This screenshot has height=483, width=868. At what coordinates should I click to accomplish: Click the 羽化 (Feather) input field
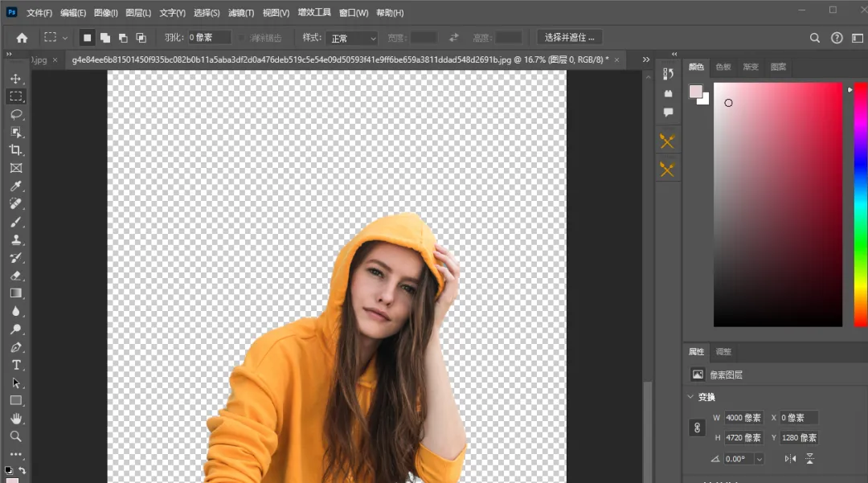[209, 38]
